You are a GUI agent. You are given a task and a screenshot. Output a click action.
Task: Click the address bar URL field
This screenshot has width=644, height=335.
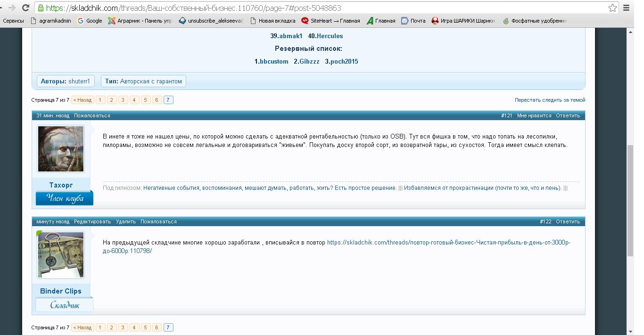click(x=325, y=8)
